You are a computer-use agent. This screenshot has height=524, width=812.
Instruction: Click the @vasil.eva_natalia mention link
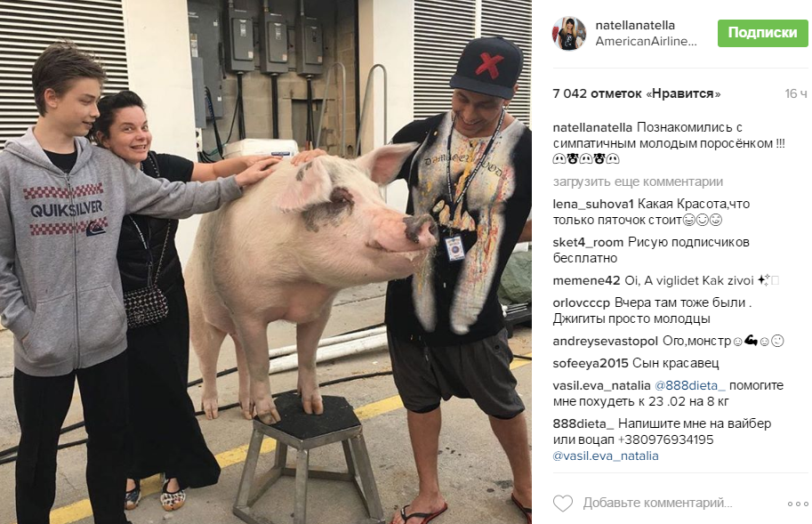pyautogui.click(x=606, y=456)
